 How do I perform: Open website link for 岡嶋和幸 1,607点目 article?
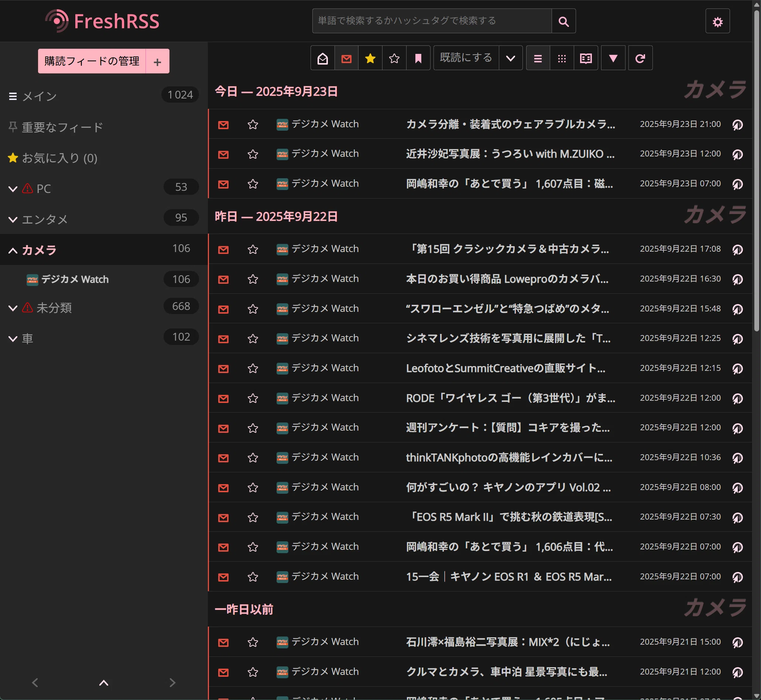737,184
